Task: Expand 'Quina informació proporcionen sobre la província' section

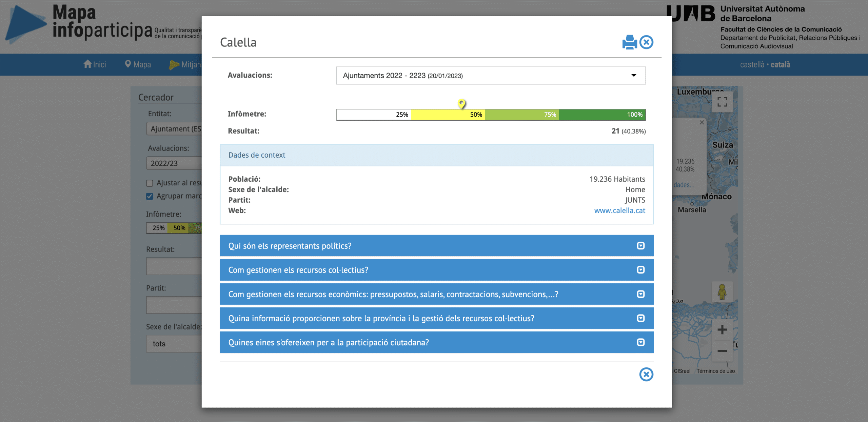Action: pyautogui.click(x=437, y=318)
